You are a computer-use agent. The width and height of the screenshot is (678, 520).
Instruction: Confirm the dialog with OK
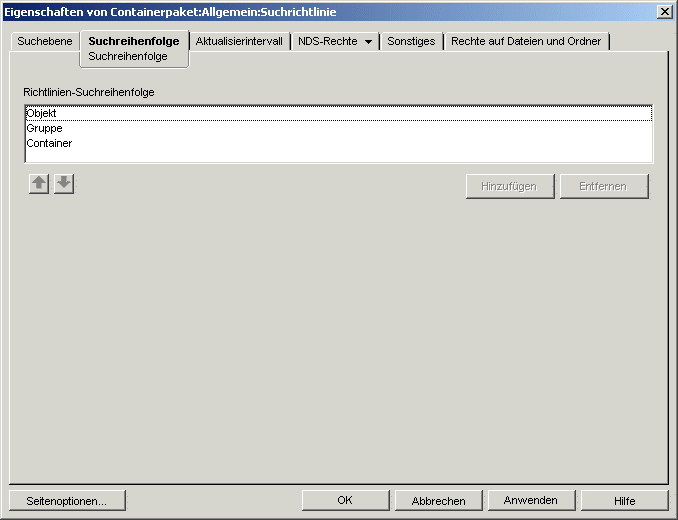click(345, 501)
